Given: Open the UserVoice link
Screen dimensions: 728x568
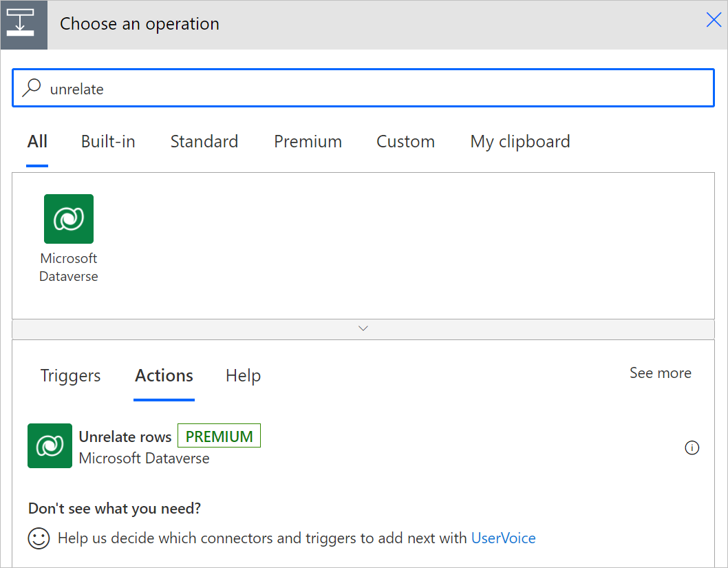Looking at the screenshot, I should (503, 538).
